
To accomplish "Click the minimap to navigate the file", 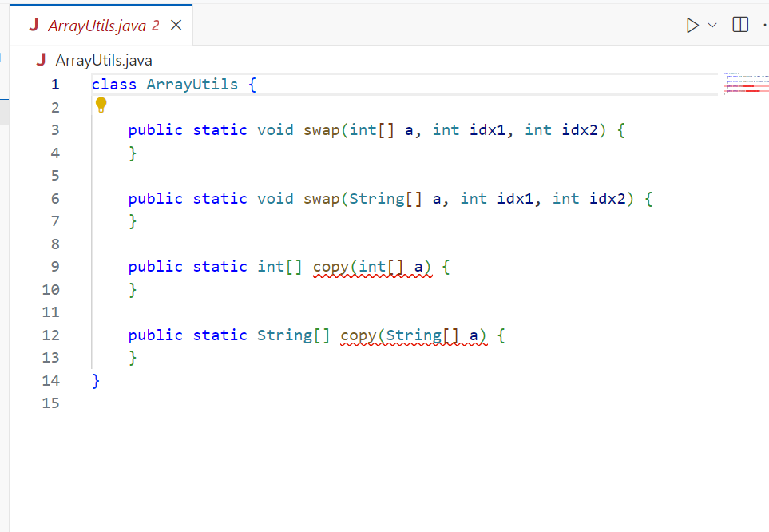I will coord(745,84).
